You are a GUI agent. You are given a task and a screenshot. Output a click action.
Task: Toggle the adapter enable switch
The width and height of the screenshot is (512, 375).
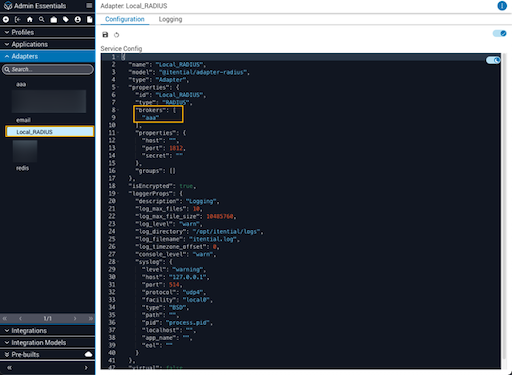(499, 33)
